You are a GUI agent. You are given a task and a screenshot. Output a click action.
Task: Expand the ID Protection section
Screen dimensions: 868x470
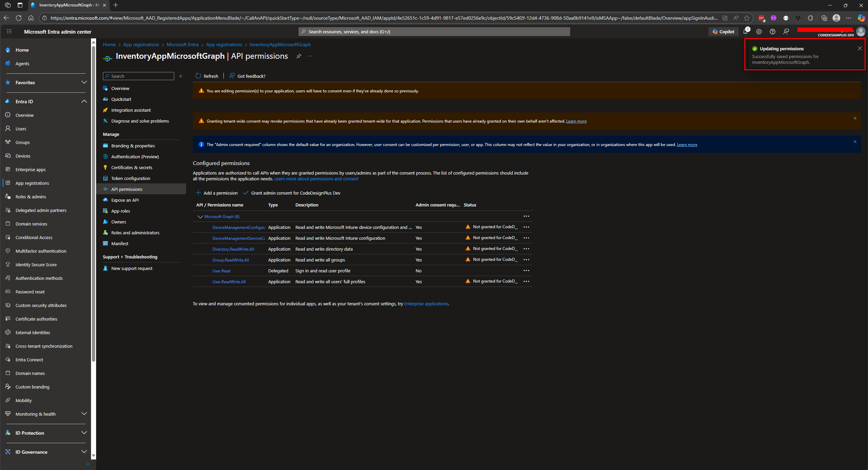[x=84, y=433]
